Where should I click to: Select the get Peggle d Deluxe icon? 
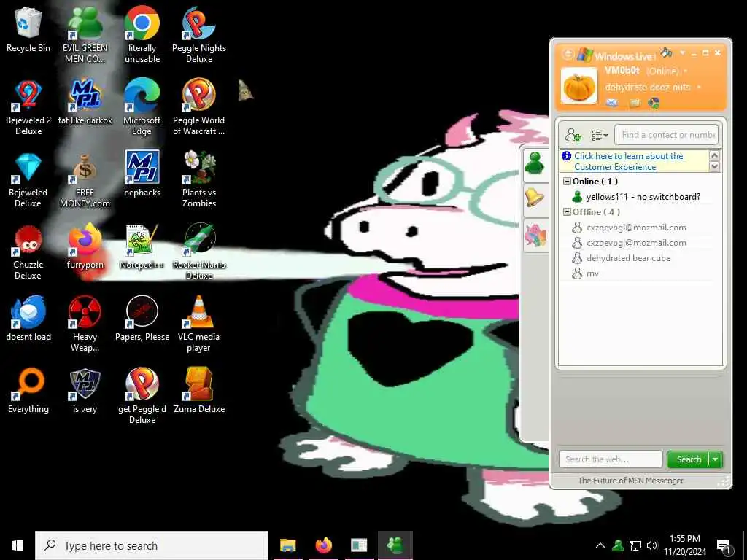coord(142,397)
